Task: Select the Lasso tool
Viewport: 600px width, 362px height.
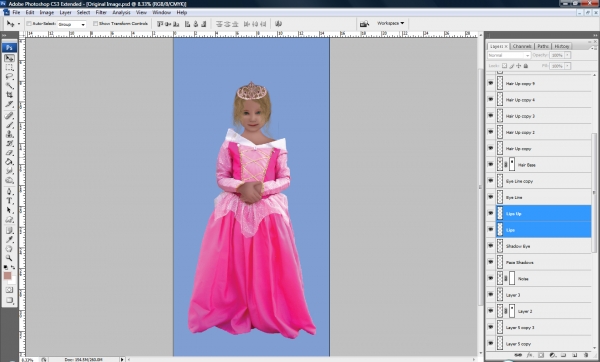Action: 9,77
